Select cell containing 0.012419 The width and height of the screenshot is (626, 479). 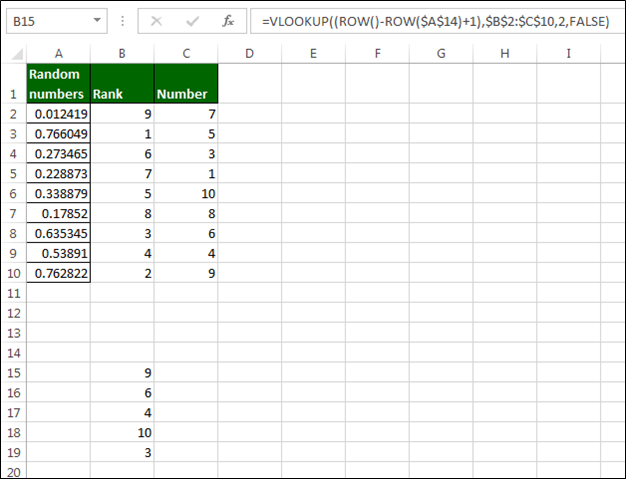[59, 114]
